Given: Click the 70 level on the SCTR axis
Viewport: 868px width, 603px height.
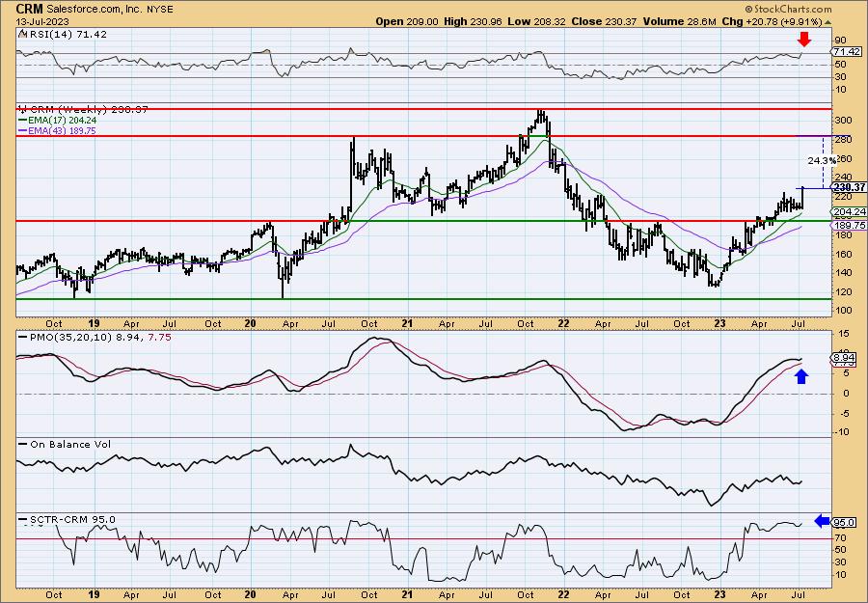Looking at the screenshot, I should pyautogui.click(x=841, y=537).
